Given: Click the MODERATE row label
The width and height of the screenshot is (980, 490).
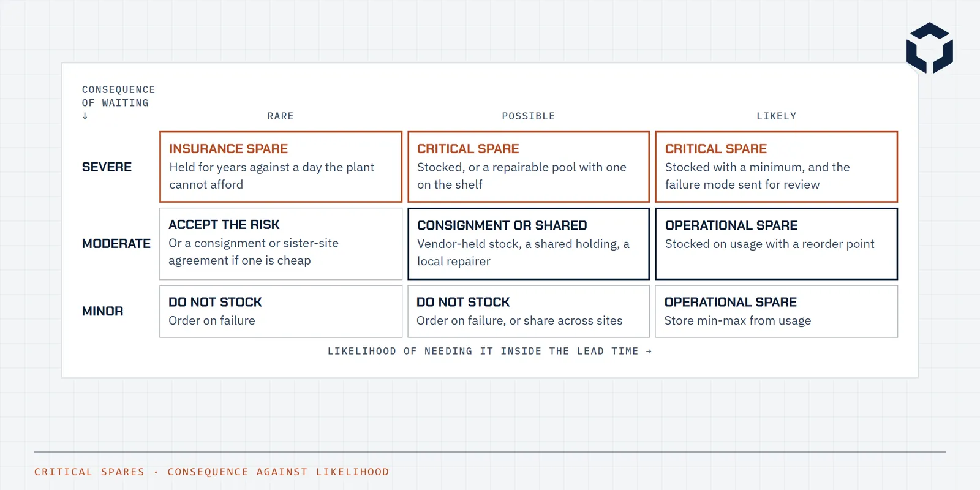Looking at the screenshot, I should point(116,244).
